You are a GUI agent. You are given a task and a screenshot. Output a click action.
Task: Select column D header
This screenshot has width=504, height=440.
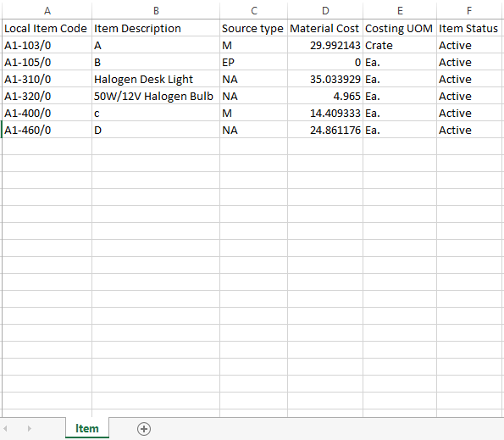tap(325, 11)
